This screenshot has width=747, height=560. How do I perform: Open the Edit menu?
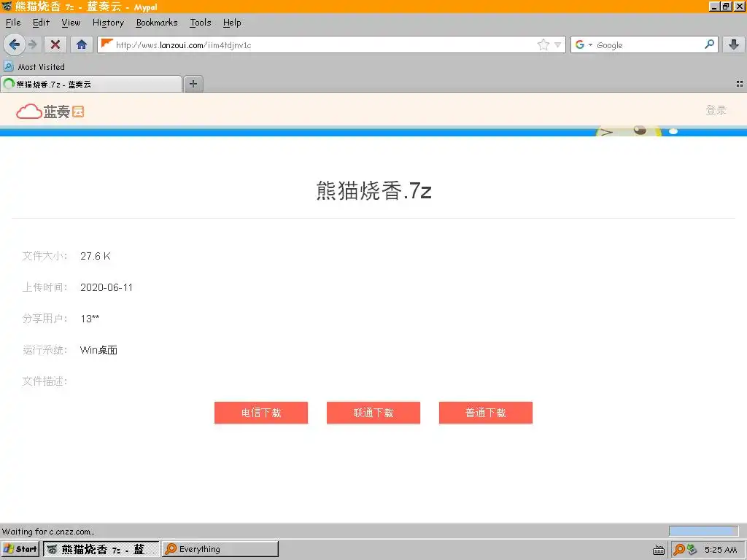(x=41, y=23)
